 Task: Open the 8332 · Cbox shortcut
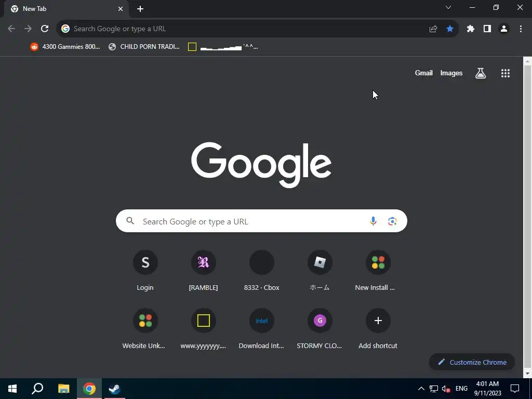point(262,271)
